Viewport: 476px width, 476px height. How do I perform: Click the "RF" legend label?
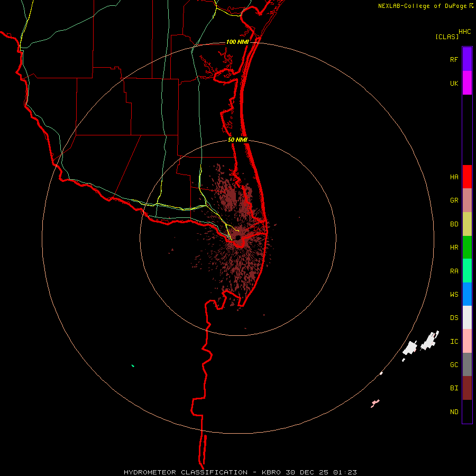click(454, 59)
